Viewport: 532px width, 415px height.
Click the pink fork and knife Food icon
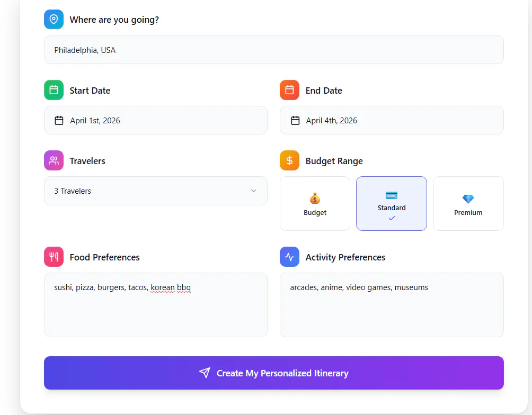[x=54, y=257]
